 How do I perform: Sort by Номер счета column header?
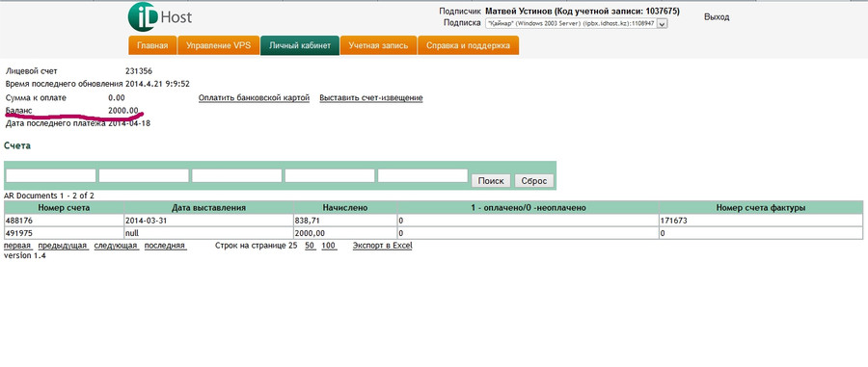click(x=64, y=207)
